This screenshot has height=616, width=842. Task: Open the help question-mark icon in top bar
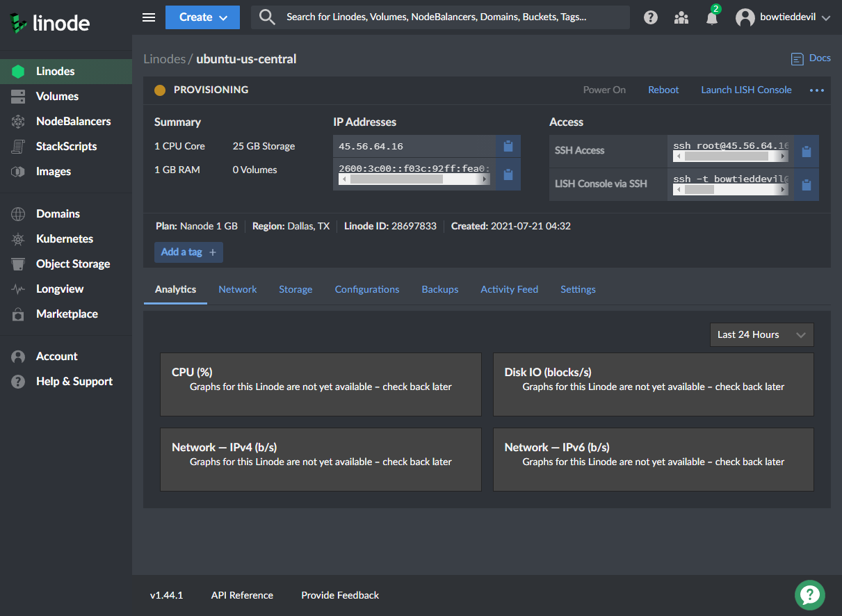pyautogui.click(x=651, y=17)
